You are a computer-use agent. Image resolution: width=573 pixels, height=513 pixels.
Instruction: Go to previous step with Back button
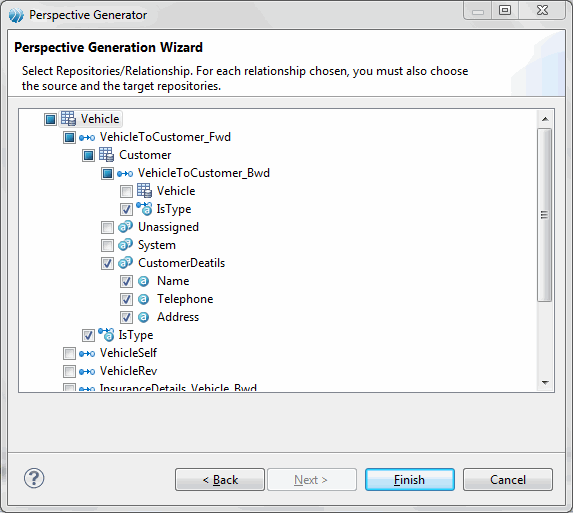tap(220, 479)
